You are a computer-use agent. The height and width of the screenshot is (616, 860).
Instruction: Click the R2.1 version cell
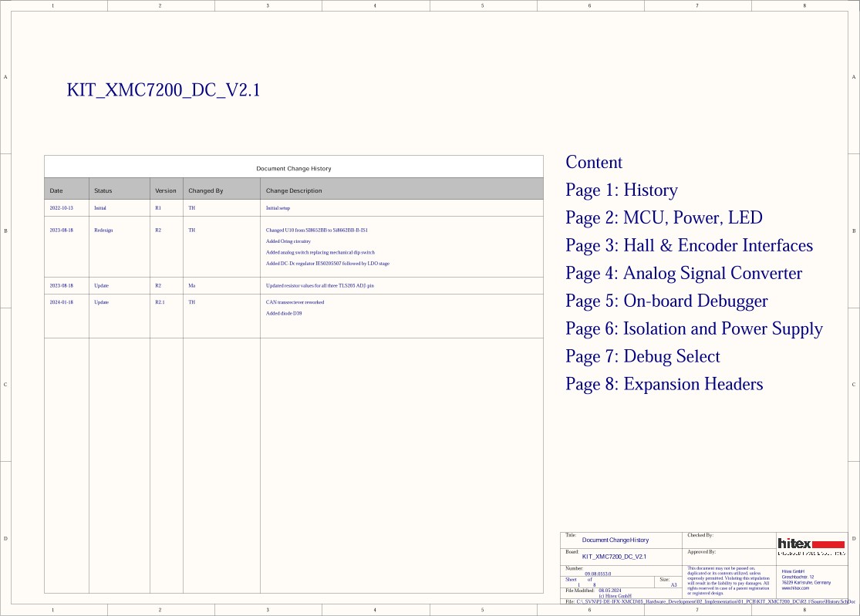pyautogui.click(x=160, y=302)
